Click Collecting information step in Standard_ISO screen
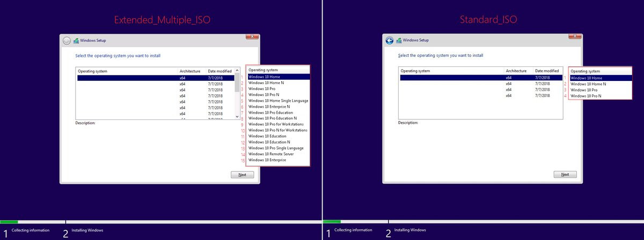Image resolution: width=644 pixels, height=240 pixels. [353, 230]
